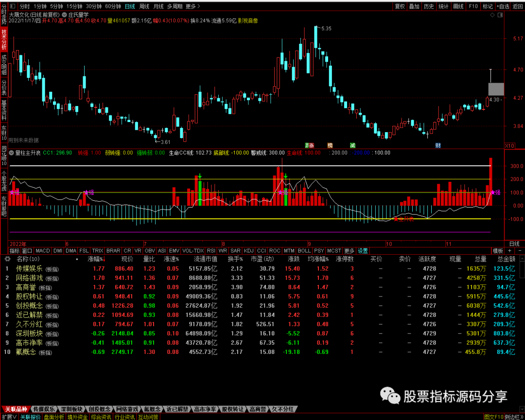Switch to the 60分钟 period
The width and height of the screenshot is (525, 420).
click(x=113, y=6)
